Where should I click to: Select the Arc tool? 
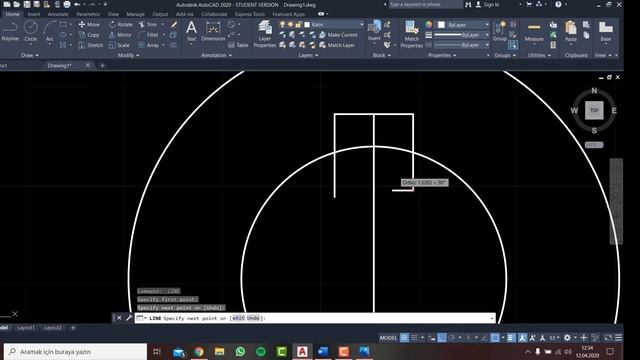click(x=49, y=31)
